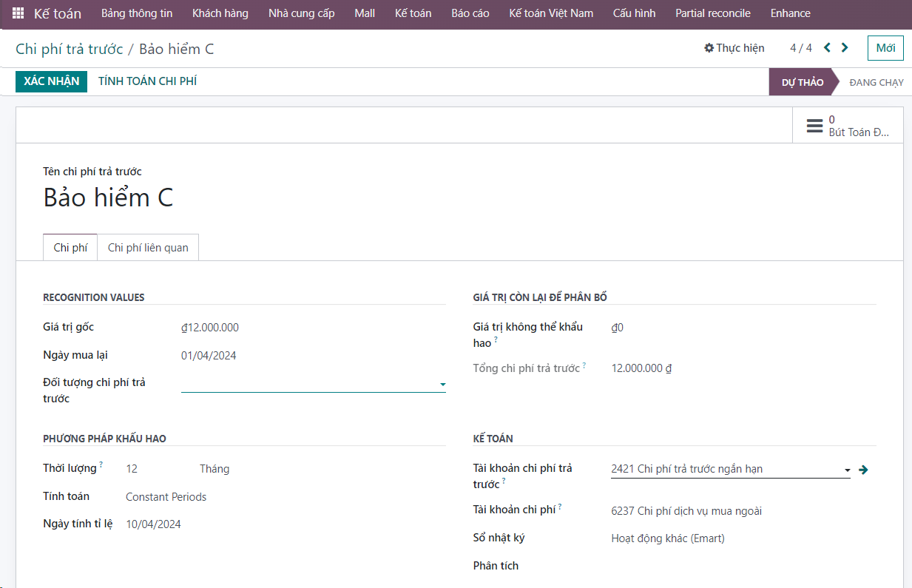Click Kế toán app title
The width and height of the screenshot is (912, 588).
(58, 13)
